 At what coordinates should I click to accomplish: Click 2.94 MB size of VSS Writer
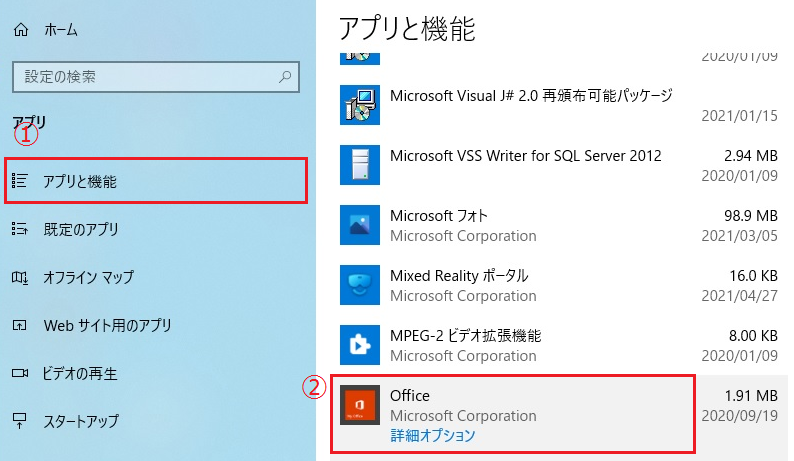point(751,156)
